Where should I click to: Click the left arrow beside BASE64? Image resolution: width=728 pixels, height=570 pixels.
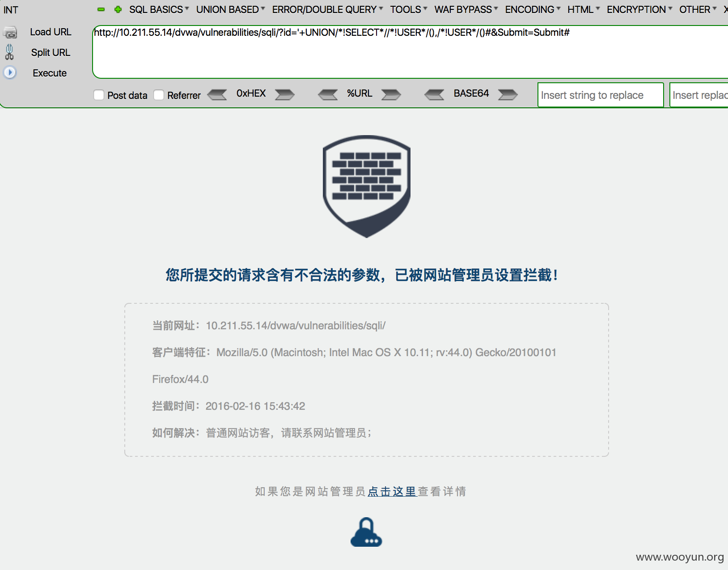435,94
